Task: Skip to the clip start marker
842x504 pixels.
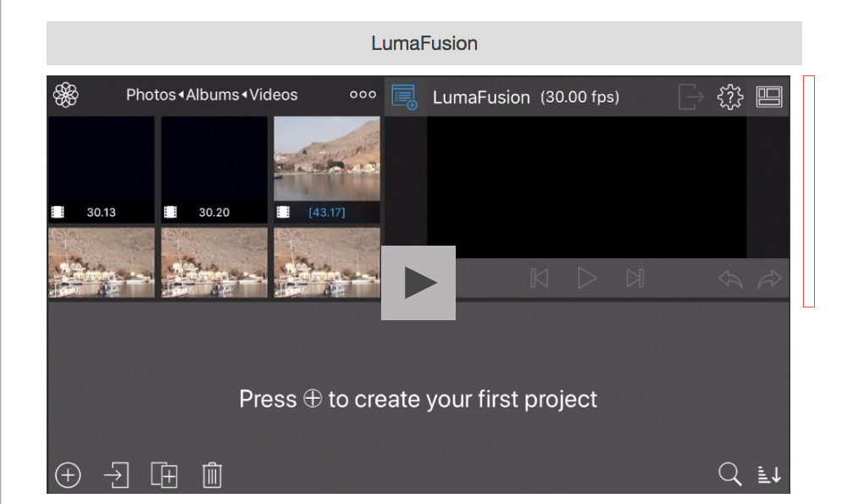Action: pos(540,278)
